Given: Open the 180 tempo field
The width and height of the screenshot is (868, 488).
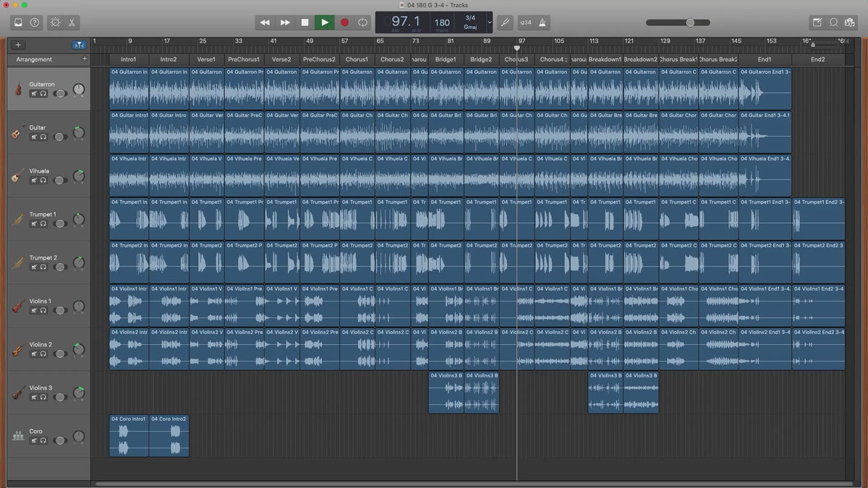Looking at the screenshot, I should point(442,22).
